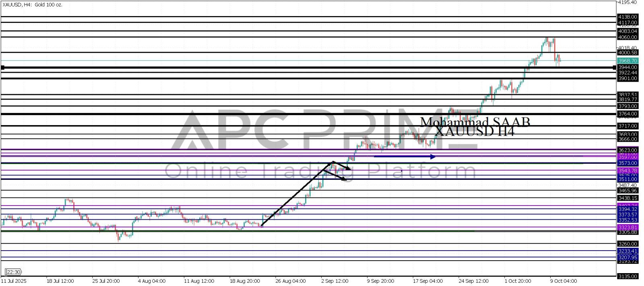Select the 4138.00 price level label
Screen dimensions: 644x286
(627, 17)
